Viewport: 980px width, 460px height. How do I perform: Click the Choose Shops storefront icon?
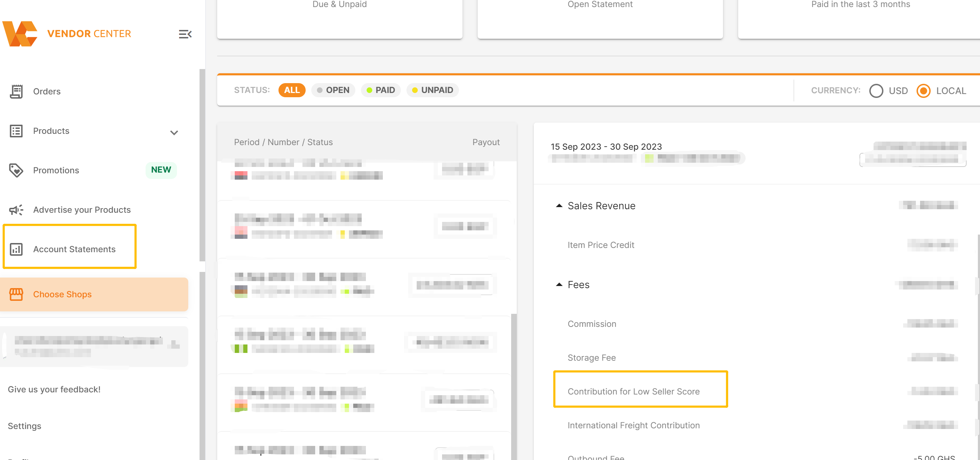pyautogui.click(x=16, y=294)
